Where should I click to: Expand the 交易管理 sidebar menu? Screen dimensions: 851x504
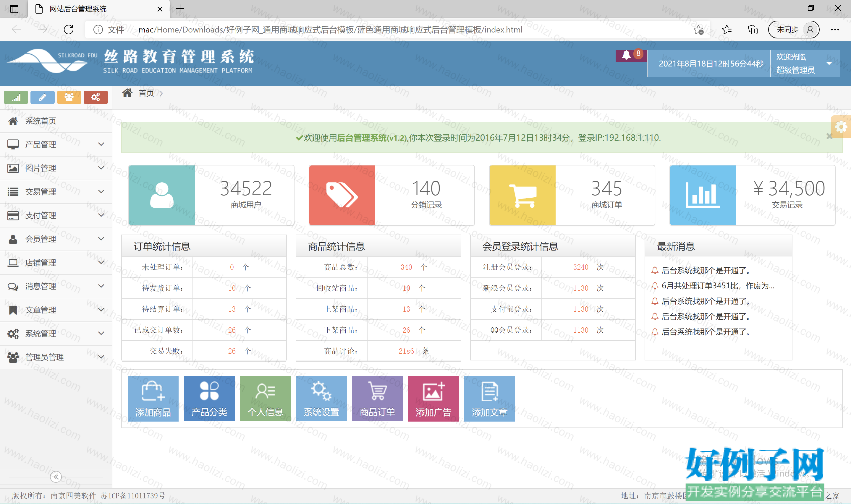56,191
